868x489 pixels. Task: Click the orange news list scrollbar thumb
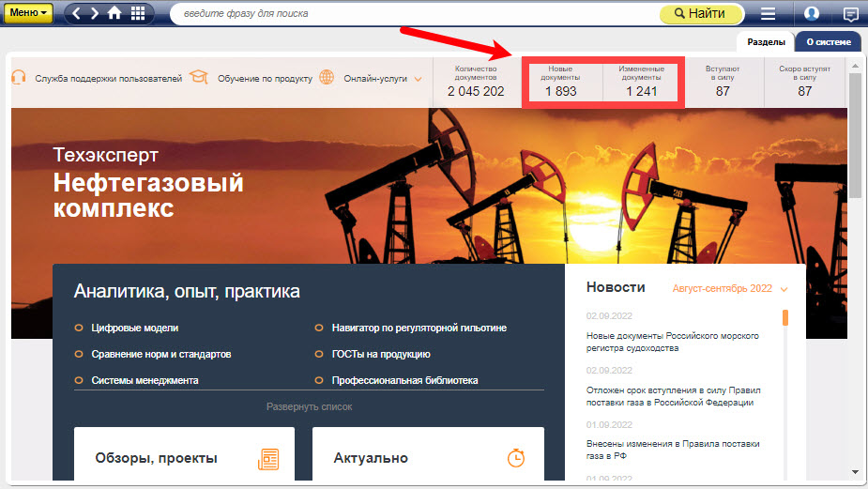click(x=785, y=317)
